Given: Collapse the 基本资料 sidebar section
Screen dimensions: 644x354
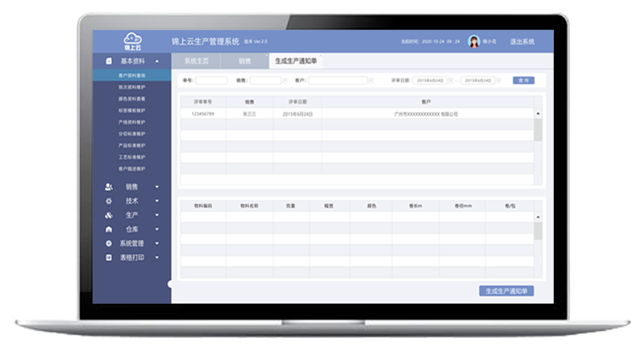Looking at the screenshot, I should coord(157,61).
